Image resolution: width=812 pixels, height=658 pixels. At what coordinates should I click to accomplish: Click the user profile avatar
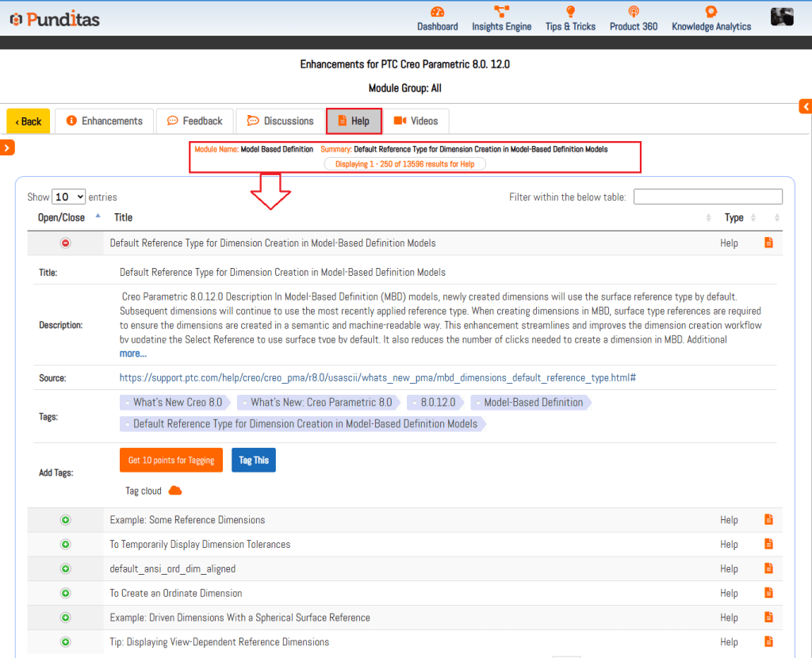(x=782, y=17)
